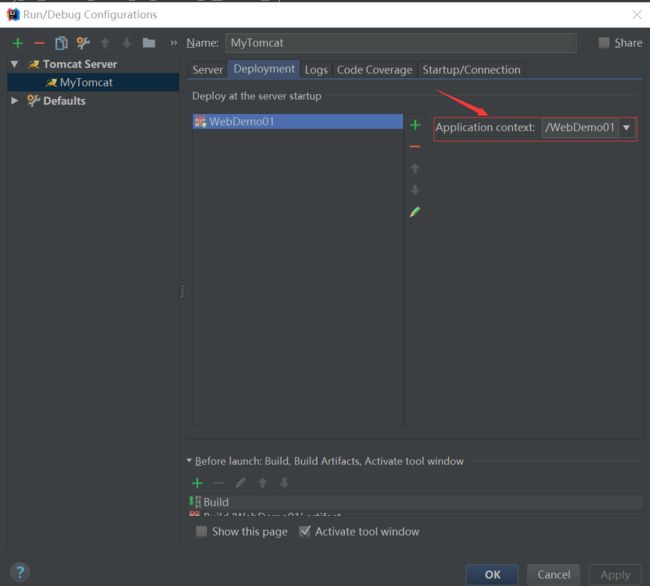
Task: Expand the Defaults tree node
Action: click(15, 101)
